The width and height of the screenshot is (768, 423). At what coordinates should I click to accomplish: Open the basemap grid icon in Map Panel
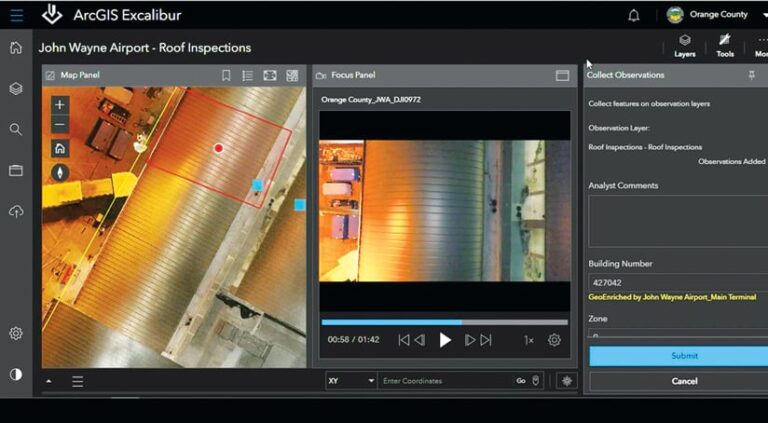point(292,75)
